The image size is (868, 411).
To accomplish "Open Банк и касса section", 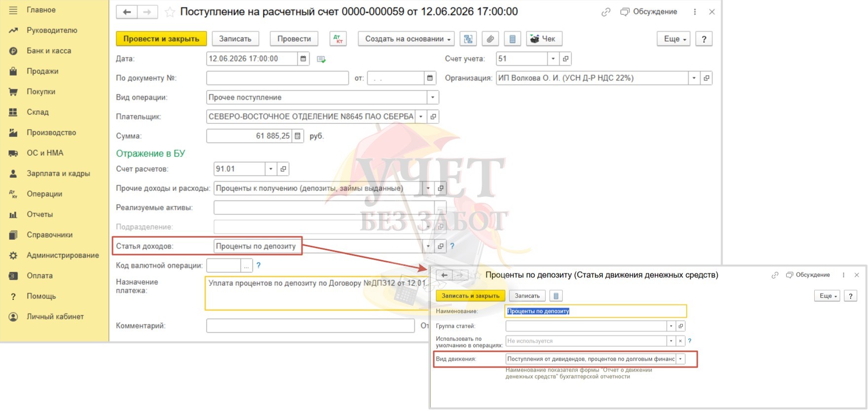I will tap(49, 51).
